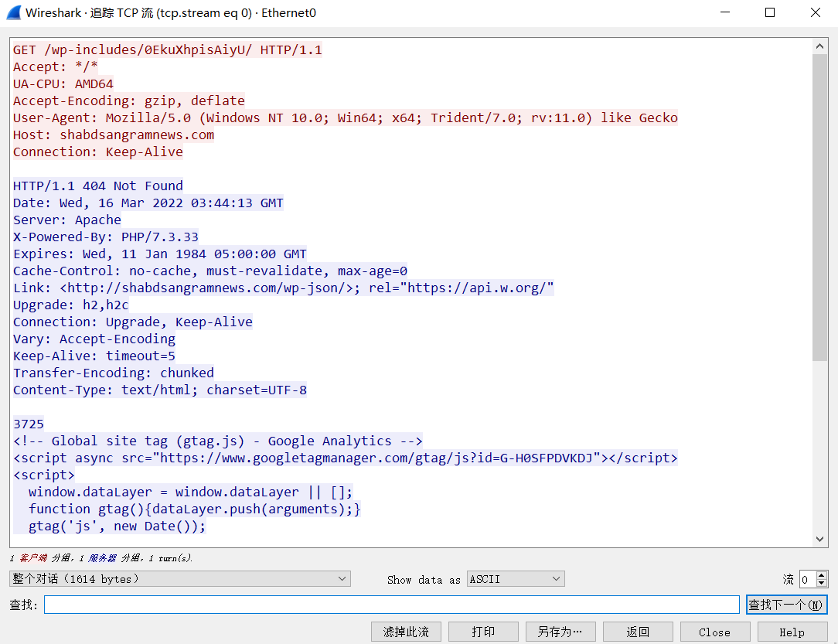Click the 打印 print button
The width and height of the screenshot is (838, 644).
coord(483,632)
